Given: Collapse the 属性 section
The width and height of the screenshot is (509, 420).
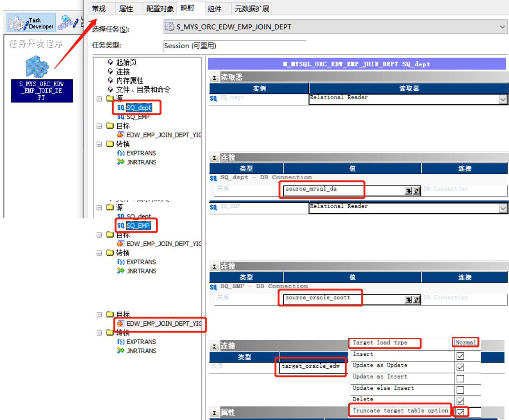Looking at the screenshot, I should coord(214,413).
